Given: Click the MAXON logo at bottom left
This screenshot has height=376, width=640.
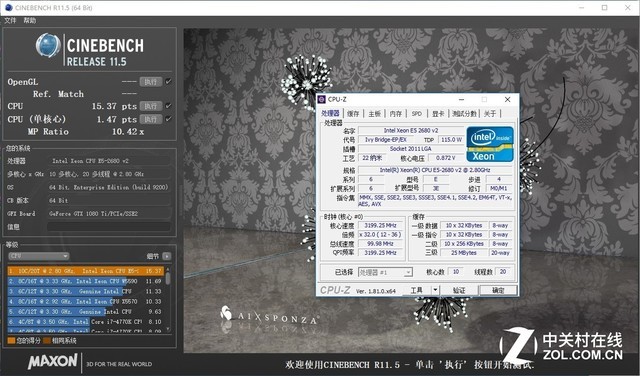Looking at the screenshot, I should click(x=52, y=361).
